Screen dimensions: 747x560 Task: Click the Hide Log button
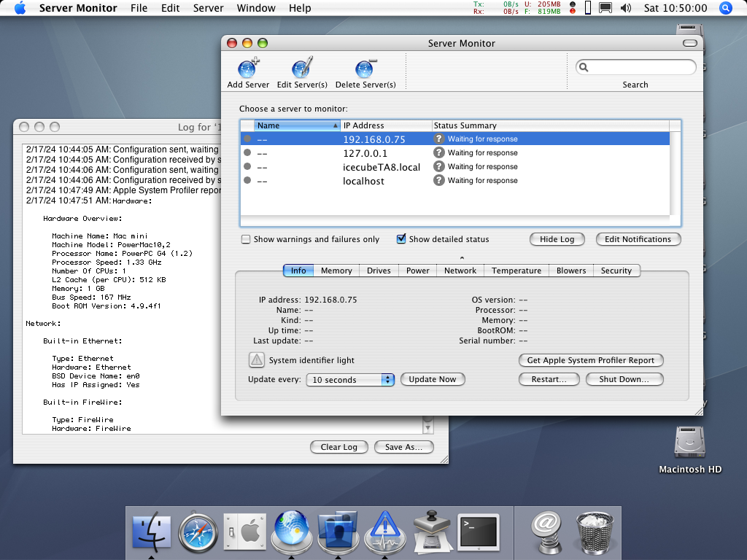557,239
